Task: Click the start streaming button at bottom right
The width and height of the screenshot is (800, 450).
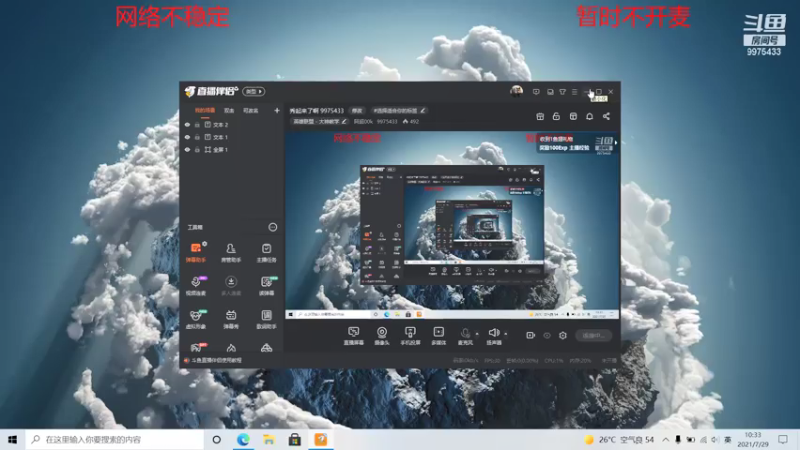Action: 593,335
